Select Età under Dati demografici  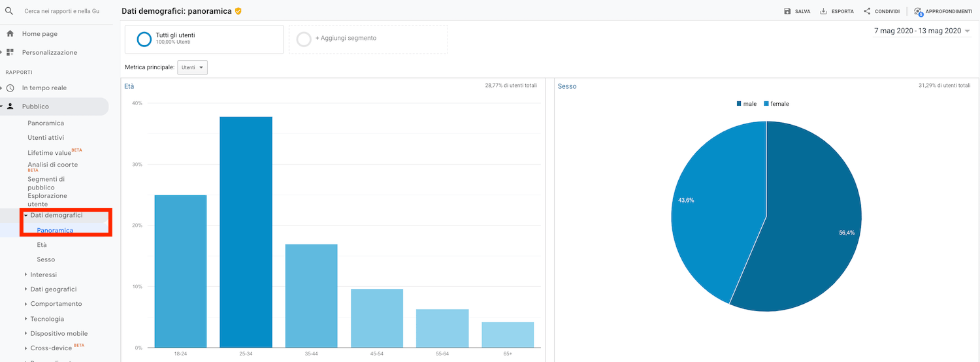coord(42,244)
